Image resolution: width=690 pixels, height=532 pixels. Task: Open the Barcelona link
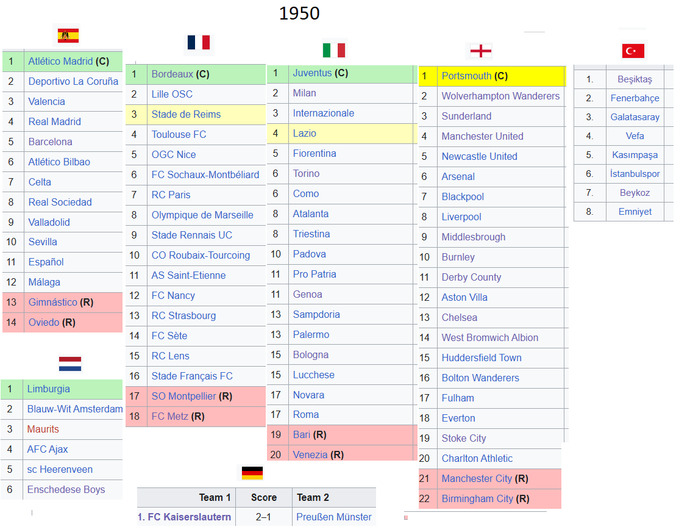(x=50, y=142)
